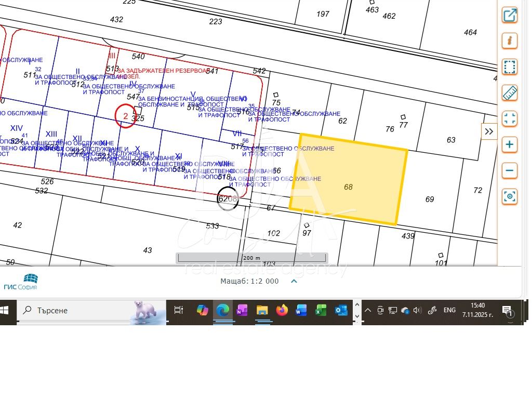
Task: Open Firefox from the taskbar
Action: pyautogui.click(x=282, y=311)
